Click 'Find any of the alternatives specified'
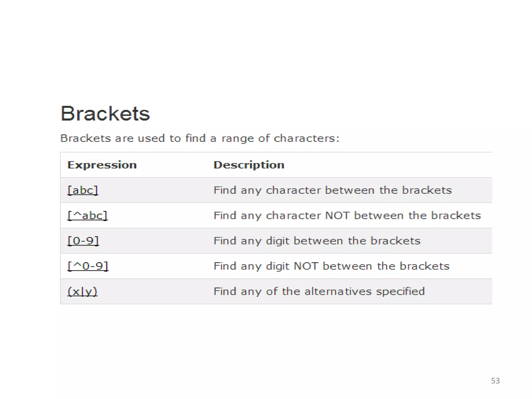This screenshot has width=532, height=399. [319, 291]
